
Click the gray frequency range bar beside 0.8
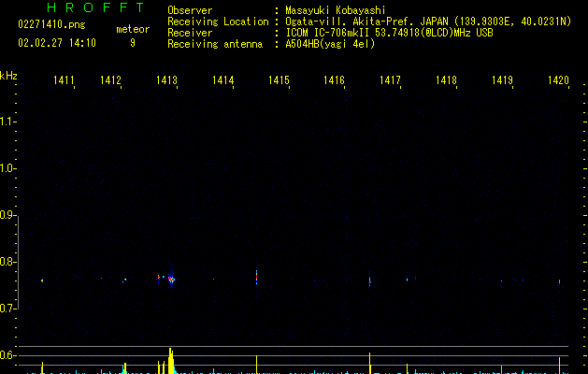(x=18, y=262)
